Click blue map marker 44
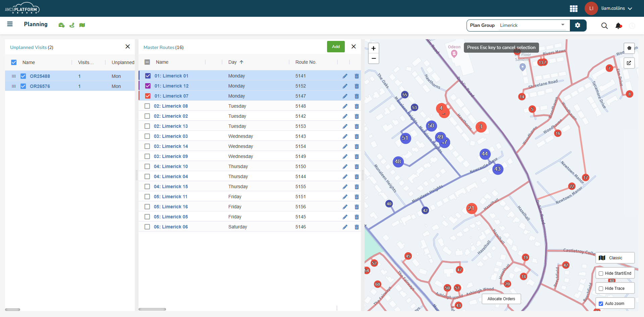 (x=485, y=154)
